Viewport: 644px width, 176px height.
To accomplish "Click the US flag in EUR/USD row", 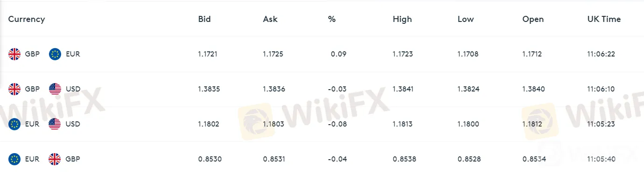I will pyautogui.click(x=55, y=124).
